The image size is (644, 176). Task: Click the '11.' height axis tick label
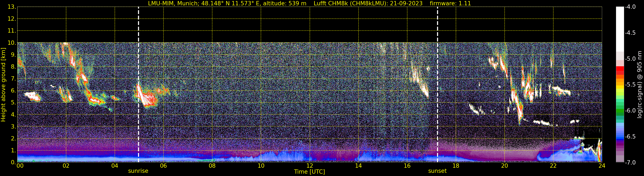point(12,31)
